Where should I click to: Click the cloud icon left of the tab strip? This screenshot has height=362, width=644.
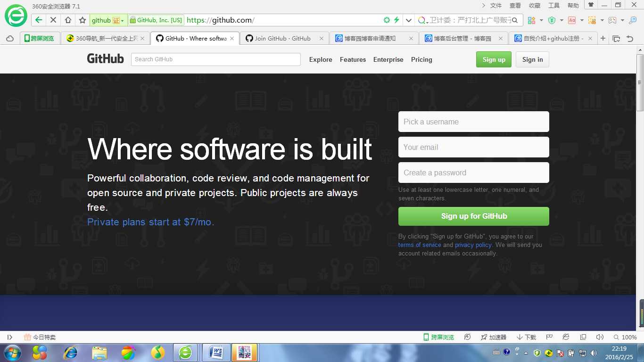(x=10, y=39)
